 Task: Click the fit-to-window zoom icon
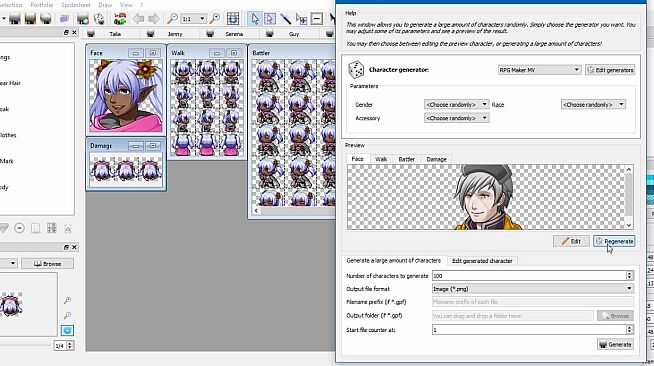[233, 18]
